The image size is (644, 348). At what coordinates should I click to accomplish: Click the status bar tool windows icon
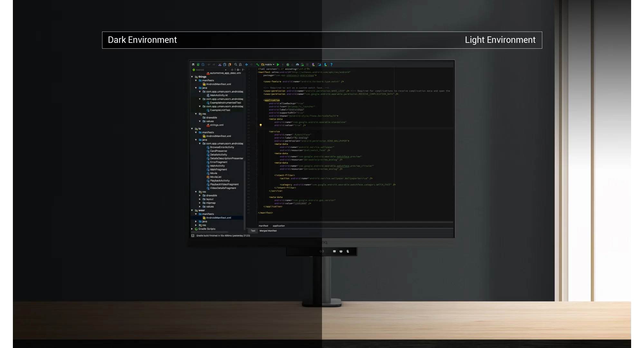(193, 236)
